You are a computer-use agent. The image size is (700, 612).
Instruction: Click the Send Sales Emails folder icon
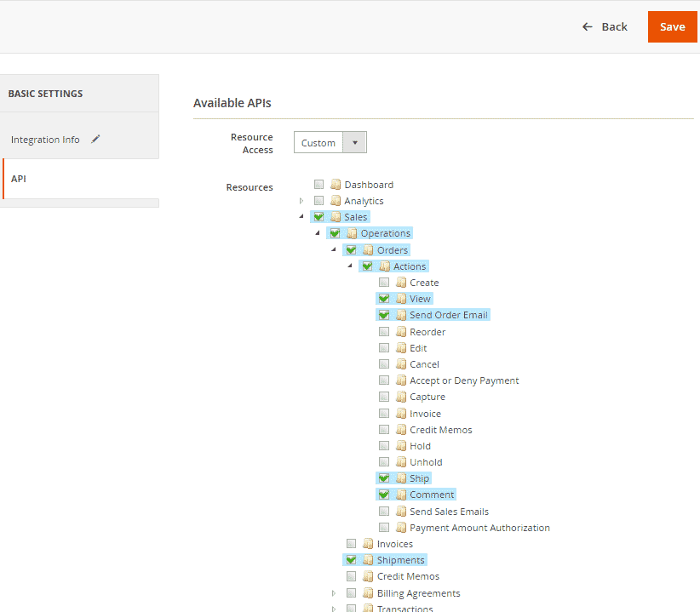(401, 512)
